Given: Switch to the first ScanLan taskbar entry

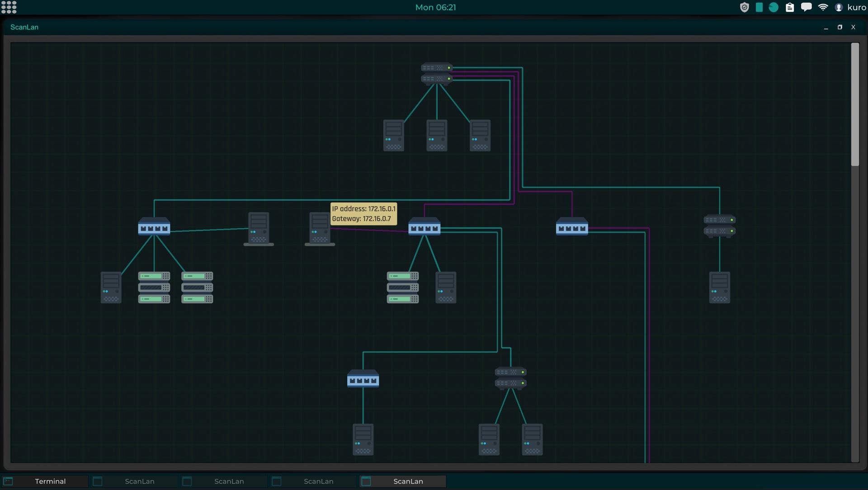Looking at the screenshot, I should pyautogui.click(x=134, y=481).
